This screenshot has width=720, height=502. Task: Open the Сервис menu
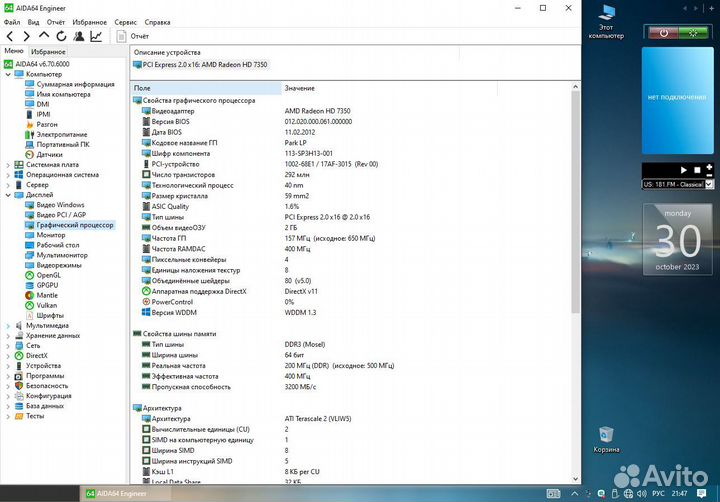pyautogui.click(x=126, y=21)
